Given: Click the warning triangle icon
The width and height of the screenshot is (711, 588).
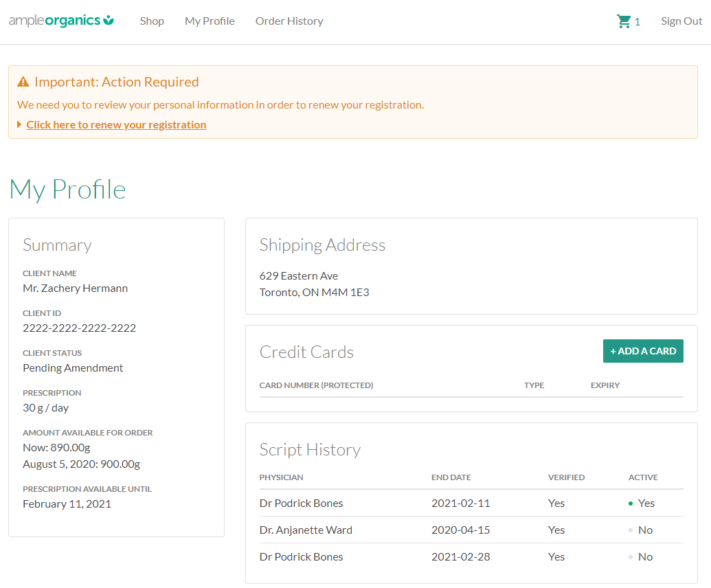Looking at the screenshot, I should [x=23, y=82].
